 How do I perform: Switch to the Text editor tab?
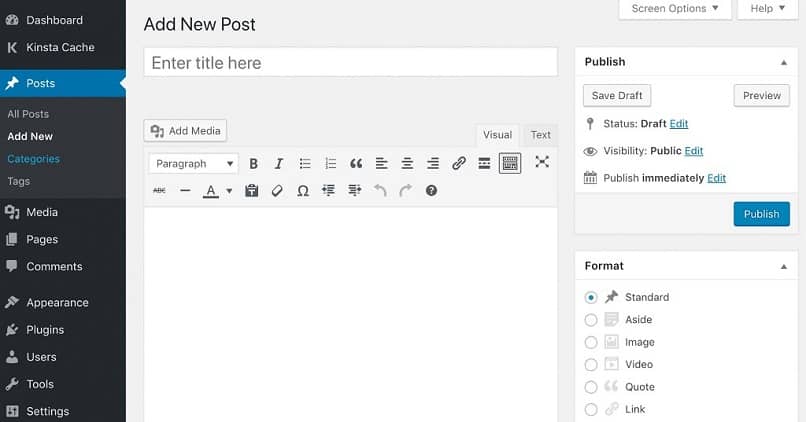pyautogui.click(x=541, y=135)
